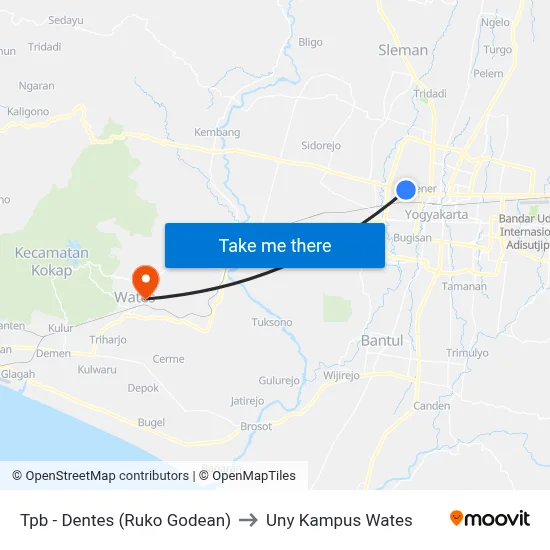Click the Kecamatan Kokap label
550x550 pixels.
[52, 262]
